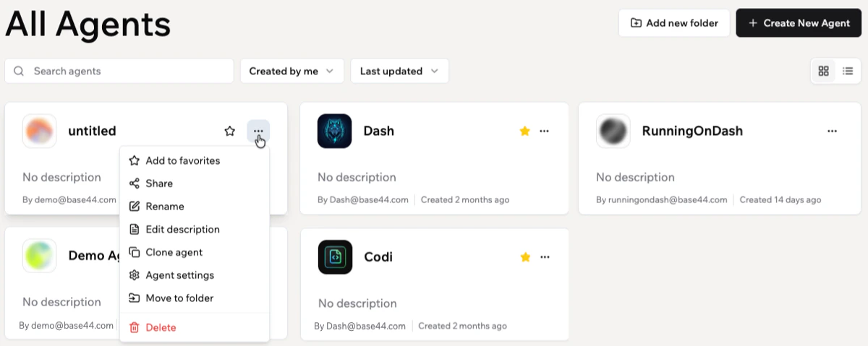
Task: Click the search magnifier icon
Action: tap(19, 71)
